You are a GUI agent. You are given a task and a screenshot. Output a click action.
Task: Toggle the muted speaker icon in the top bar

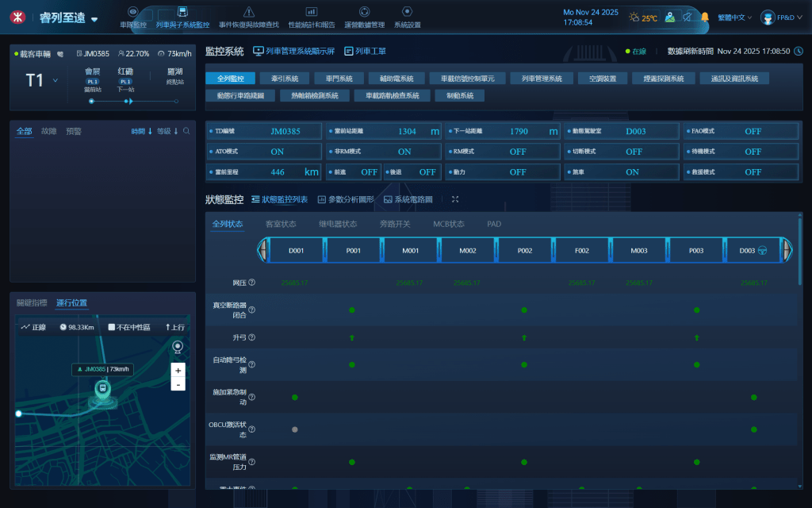coord(688,17)
